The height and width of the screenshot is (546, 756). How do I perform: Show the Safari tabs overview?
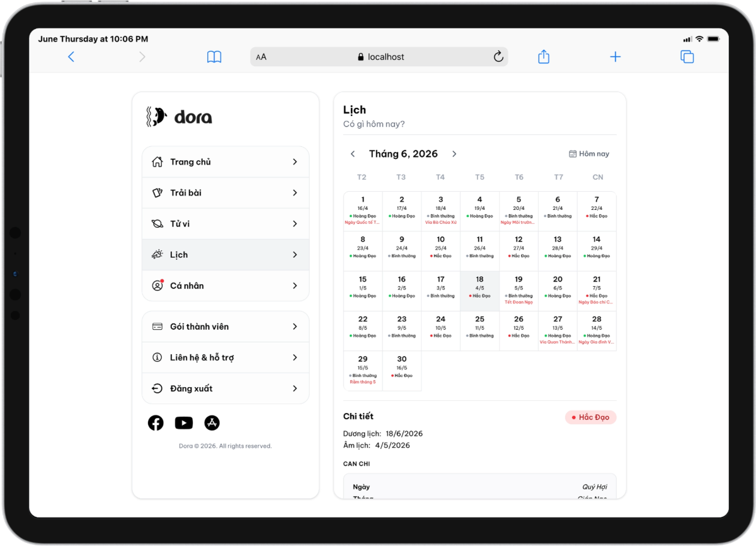(x=687, y=57)
